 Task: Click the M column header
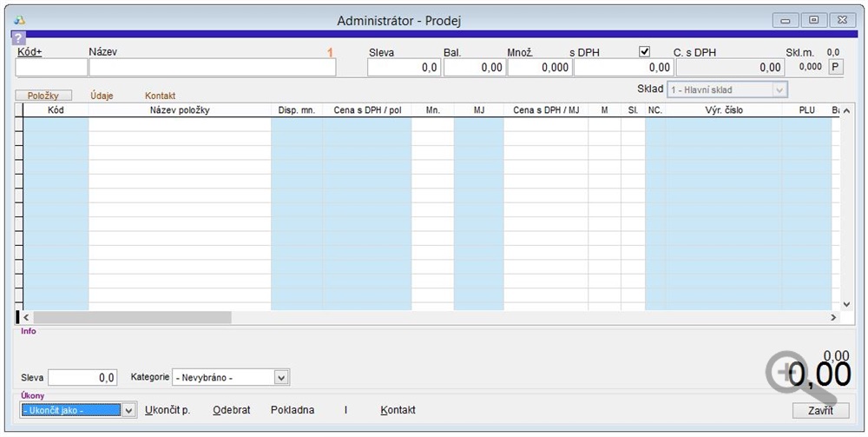click(604, 110)
